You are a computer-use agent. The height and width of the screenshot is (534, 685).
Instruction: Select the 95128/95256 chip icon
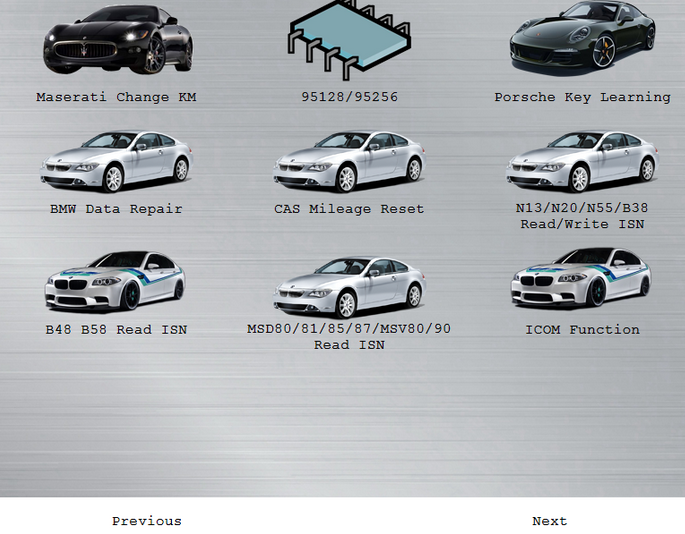(349, 40)
